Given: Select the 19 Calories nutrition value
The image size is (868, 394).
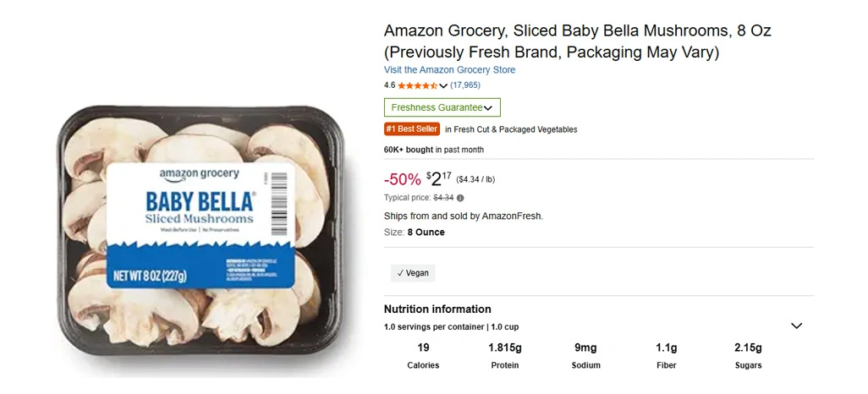Looking at the screenshot, I should [423, 347].
